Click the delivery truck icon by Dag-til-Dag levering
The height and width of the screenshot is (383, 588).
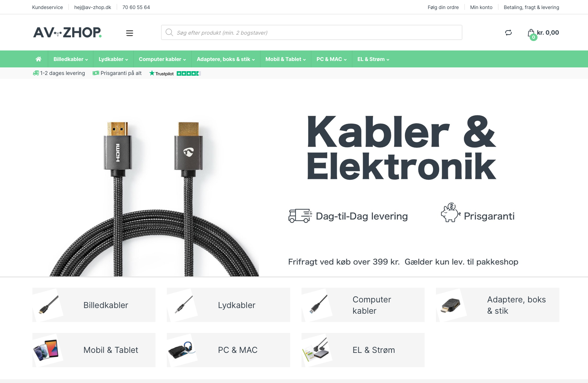pos(300,216)
